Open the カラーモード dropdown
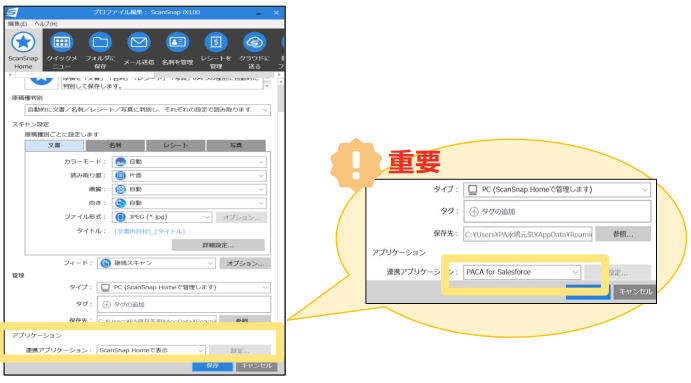The height and width of the screenshot is (383, 691). point(189,162)
